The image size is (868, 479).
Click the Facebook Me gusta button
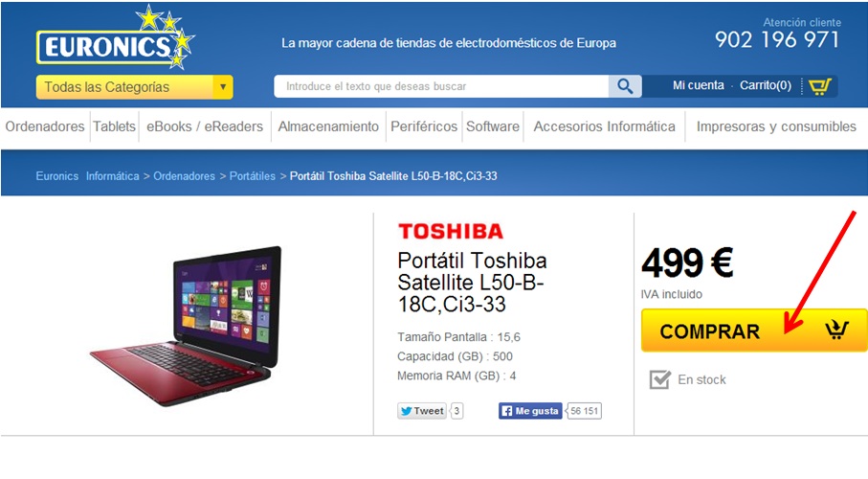click(530, 411)
